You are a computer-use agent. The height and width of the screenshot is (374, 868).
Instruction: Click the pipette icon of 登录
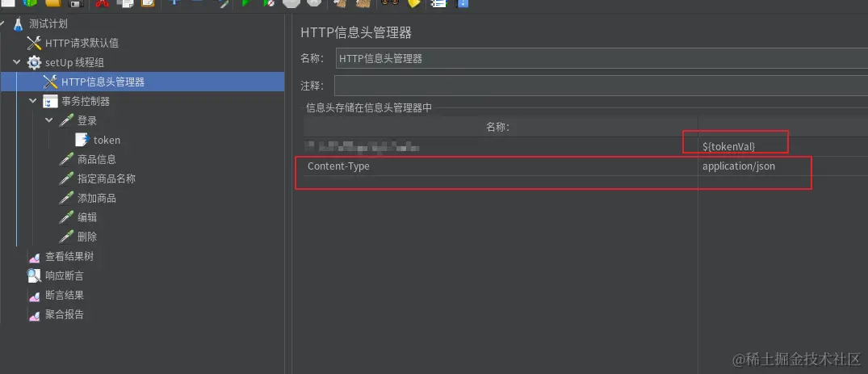66,121
